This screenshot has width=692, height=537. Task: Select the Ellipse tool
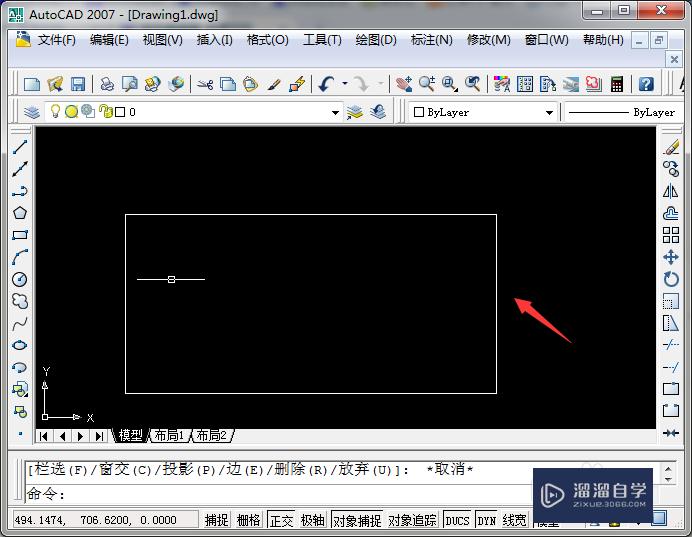click(20, 345)
